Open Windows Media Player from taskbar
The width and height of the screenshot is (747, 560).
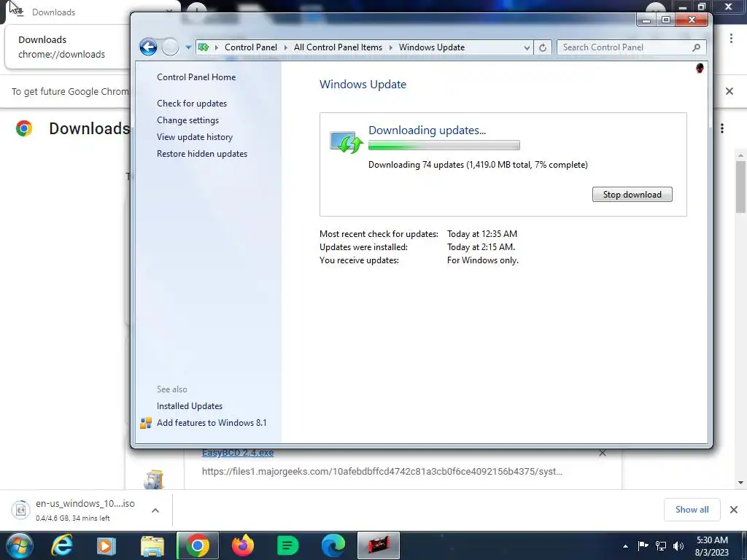click(x=106, y=545)
